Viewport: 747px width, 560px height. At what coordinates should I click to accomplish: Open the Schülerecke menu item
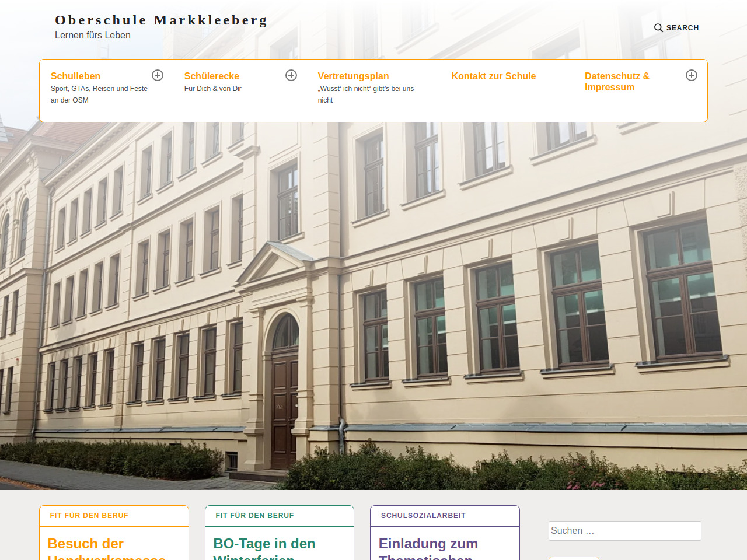pos(211,76)
